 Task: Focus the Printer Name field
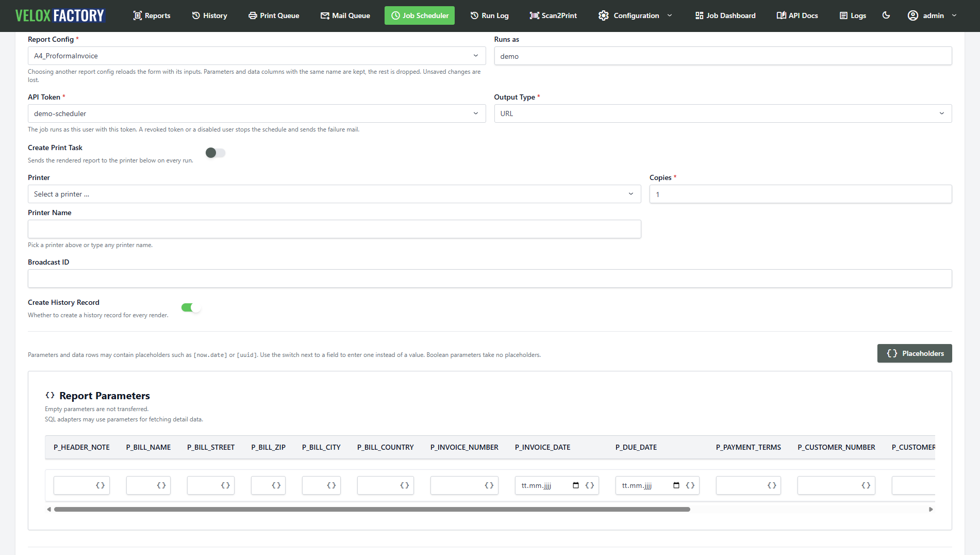coord(335,229)
